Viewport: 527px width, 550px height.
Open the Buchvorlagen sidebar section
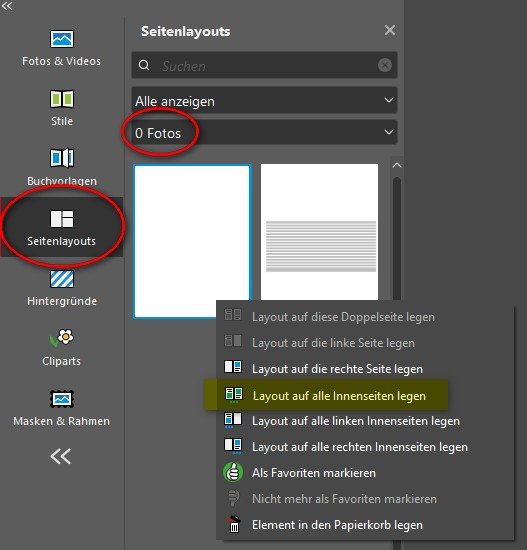point(62,167)
